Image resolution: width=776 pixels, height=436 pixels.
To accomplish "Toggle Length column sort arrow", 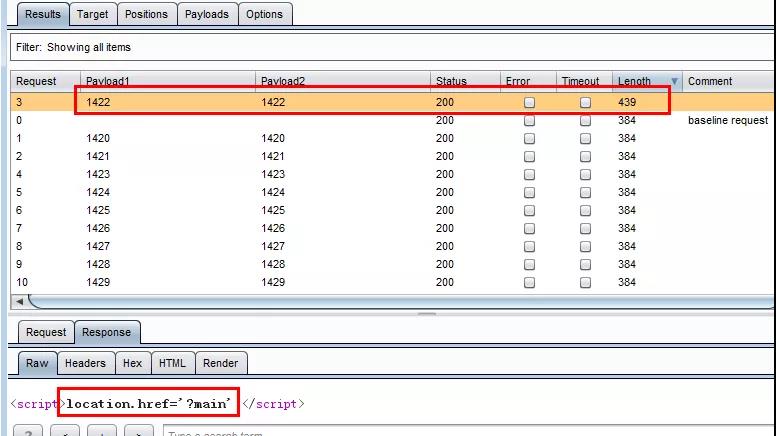I will (x=674, y=81).
